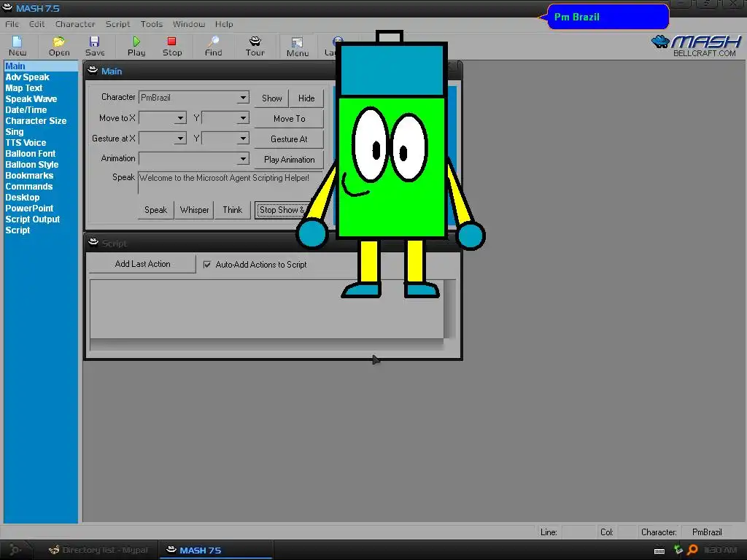Viewport: 747px width, 560px height.
Task: Halt playback with the Stop icon
Action: tap(172, 46)
